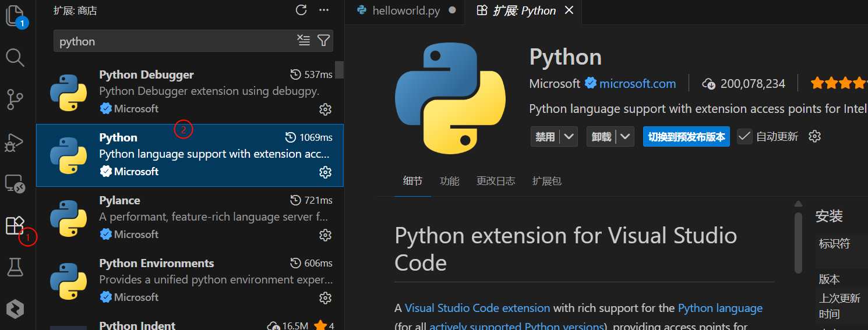This screenshot has width=868, height=330.
Task: Click the star rating in extension header
Action: coord(839,83)
